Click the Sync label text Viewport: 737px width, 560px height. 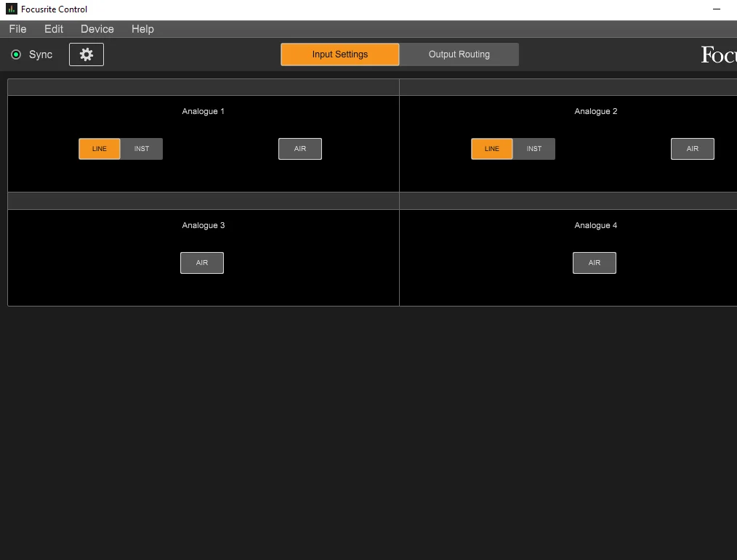(x=41, y=54)
